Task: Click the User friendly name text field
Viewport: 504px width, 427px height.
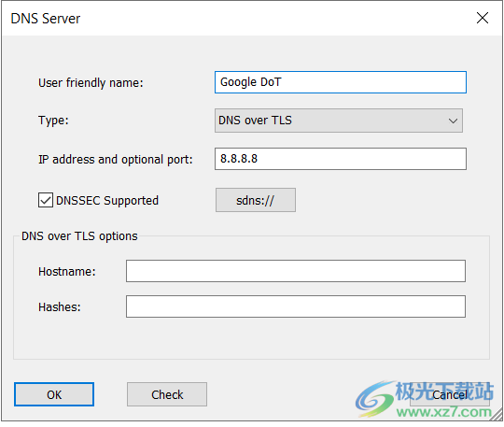Action: [341, 82]
